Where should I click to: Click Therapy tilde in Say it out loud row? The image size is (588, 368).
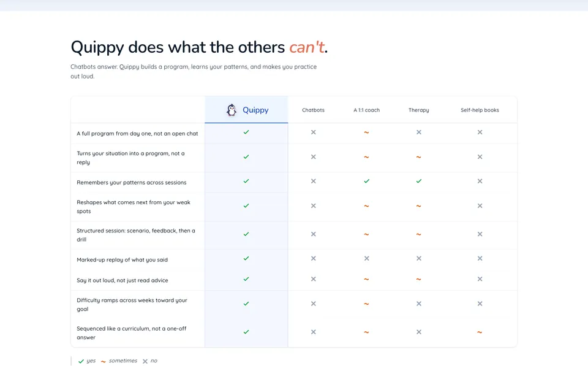tap(418, 279)
